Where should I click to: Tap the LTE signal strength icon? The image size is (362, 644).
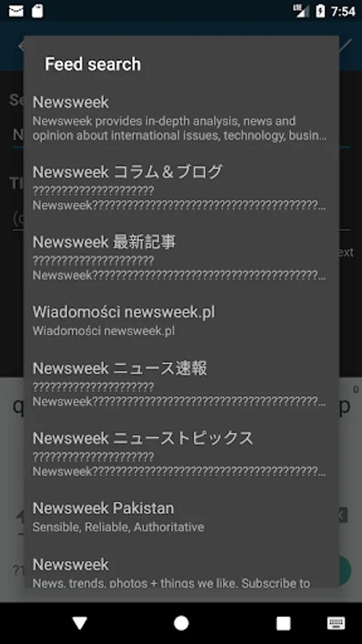click(301, 11)
